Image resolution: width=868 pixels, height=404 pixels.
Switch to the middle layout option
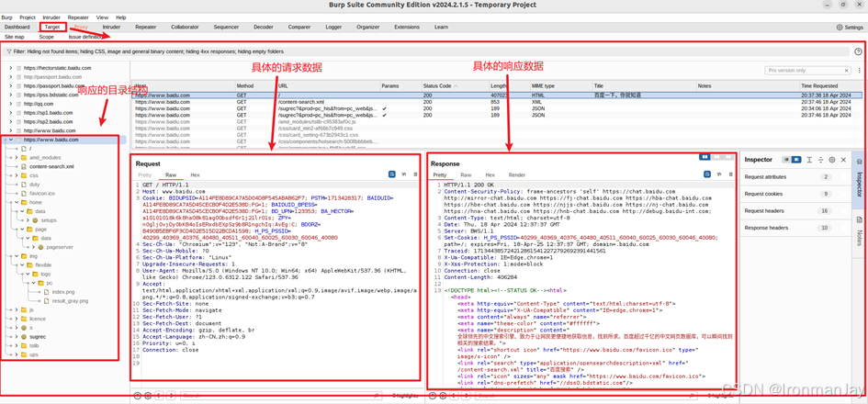point(718,157)
